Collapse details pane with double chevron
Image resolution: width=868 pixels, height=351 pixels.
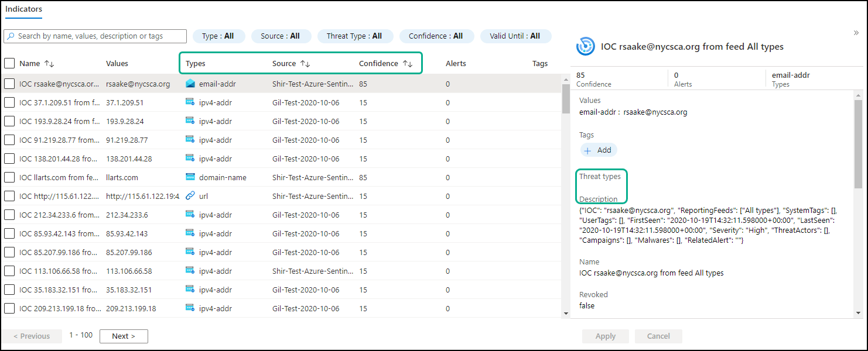click(x=856, y=33)
